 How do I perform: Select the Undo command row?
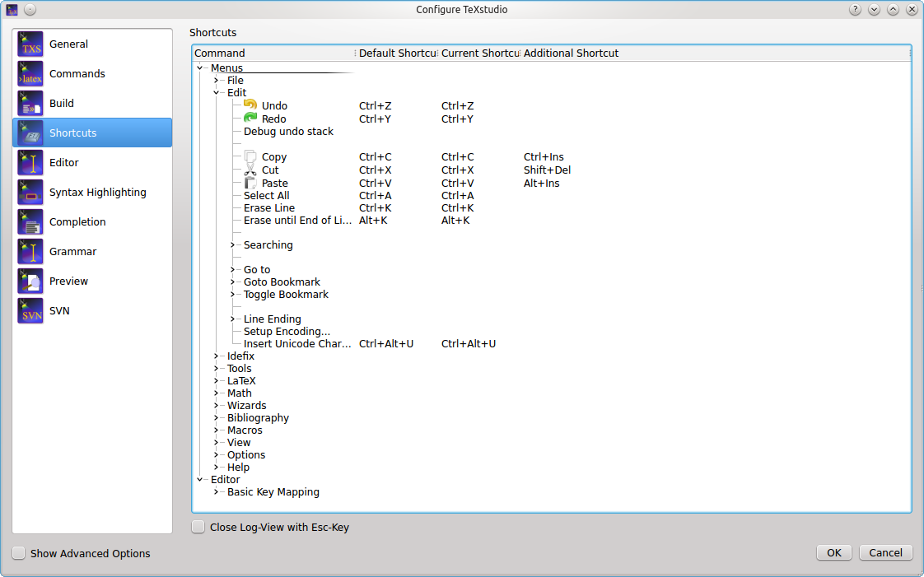[x=274, y=106]
